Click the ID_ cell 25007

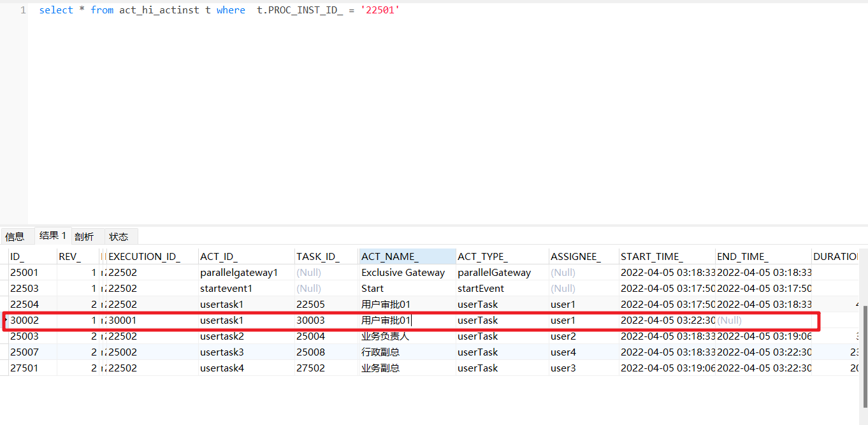click(24, 352)
